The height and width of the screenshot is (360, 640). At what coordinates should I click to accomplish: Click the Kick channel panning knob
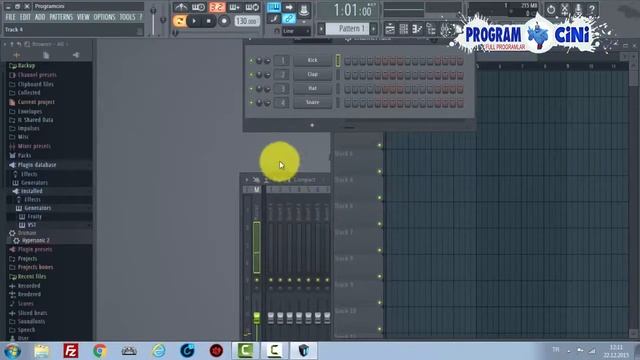[259, 61]
